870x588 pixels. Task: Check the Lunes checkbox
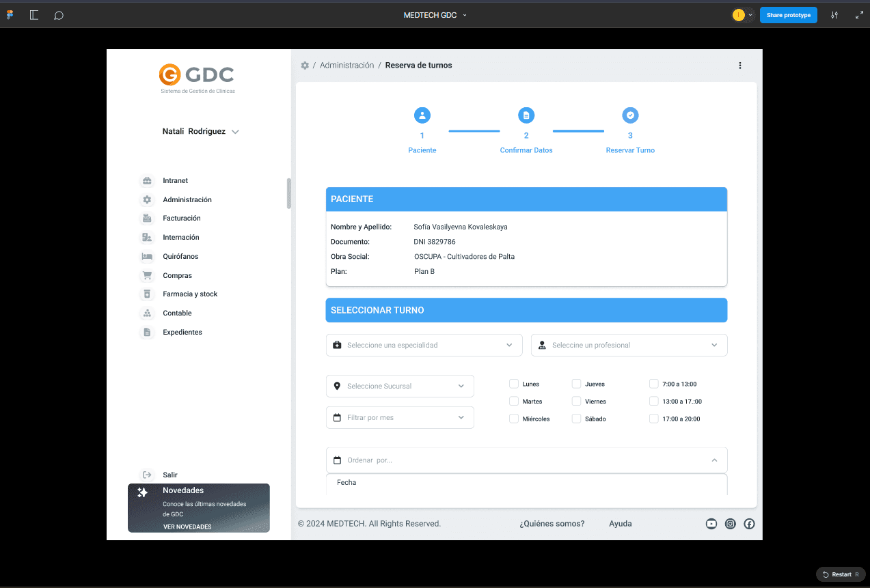coord(514,384)
